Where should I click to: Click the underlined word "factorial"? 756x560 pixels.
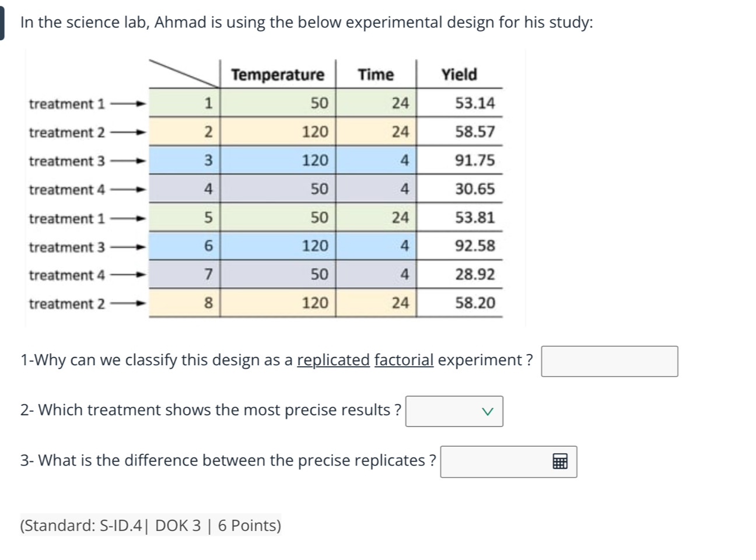tap(404, 360)
